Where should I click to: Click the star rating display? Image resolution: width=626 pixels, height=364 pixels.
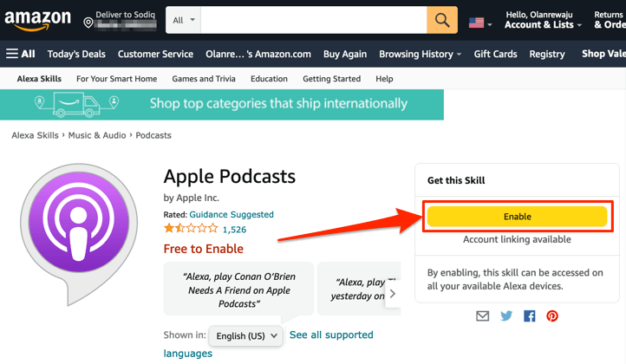(x=190, y=230)
